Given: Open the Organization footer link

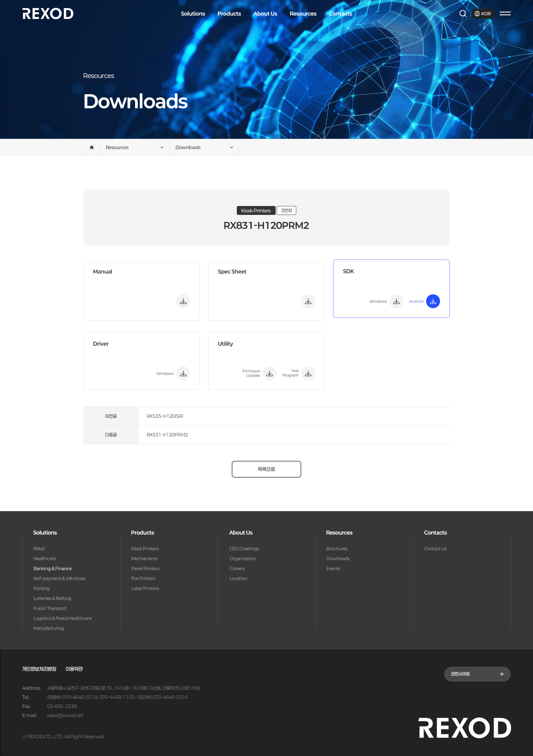Looking at the screenshot, I should pyautogui.click(x=243, y=558).
